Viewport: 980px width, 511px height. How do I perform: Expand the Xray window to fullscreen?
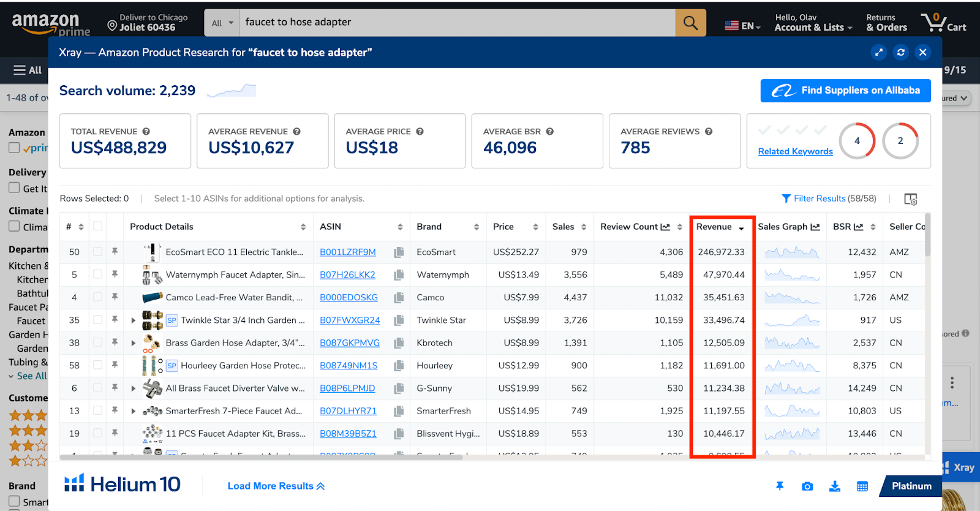(879, 52)
